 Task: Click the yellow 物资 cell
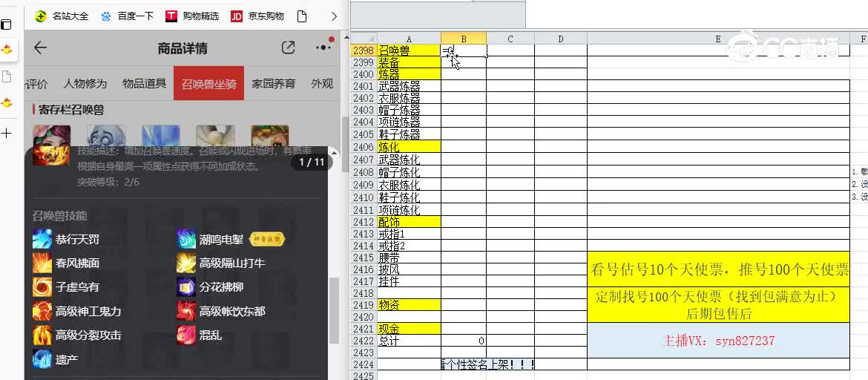pos(409,304)
